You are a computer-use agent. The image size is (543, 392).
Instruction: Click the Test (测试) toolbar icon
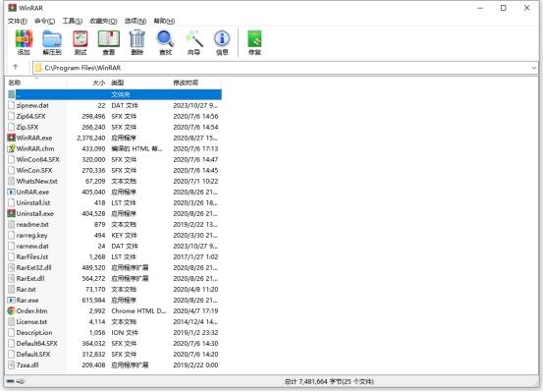pyautogui.click(x=81, y=39)
